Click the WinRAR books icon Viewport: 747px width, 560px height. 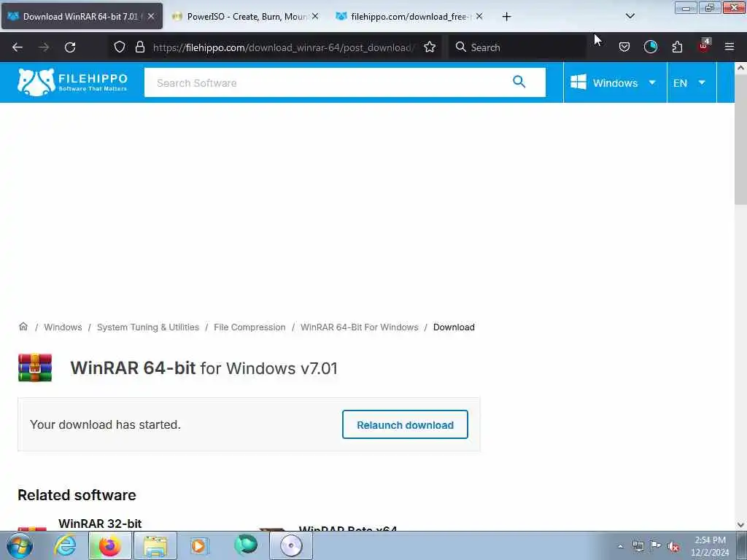coord(35,367)
